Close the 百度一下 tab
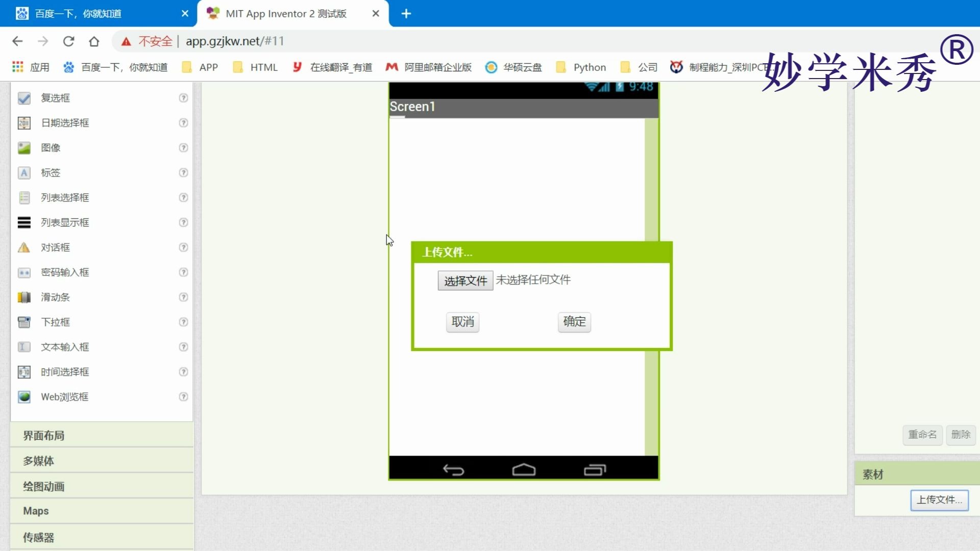This screenshot has width=980, height=551. [x=185, y=14]
